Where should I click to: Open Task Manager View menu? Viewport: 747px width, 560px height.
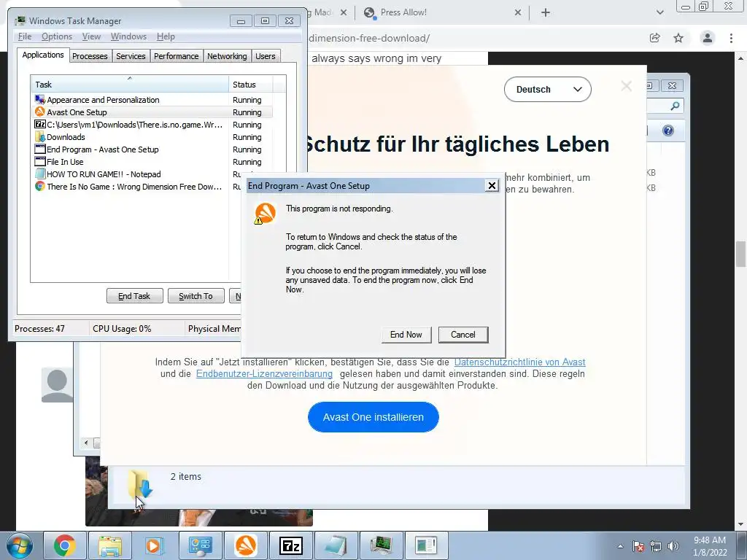pyautogui.click(x=91, y=36)
